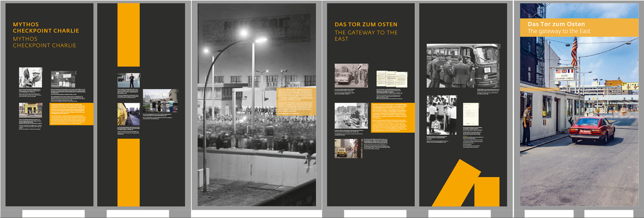Select the single typed letter document image
This screenshot has height=218, width=644.
pyautogui.click(x=471, y=114)
